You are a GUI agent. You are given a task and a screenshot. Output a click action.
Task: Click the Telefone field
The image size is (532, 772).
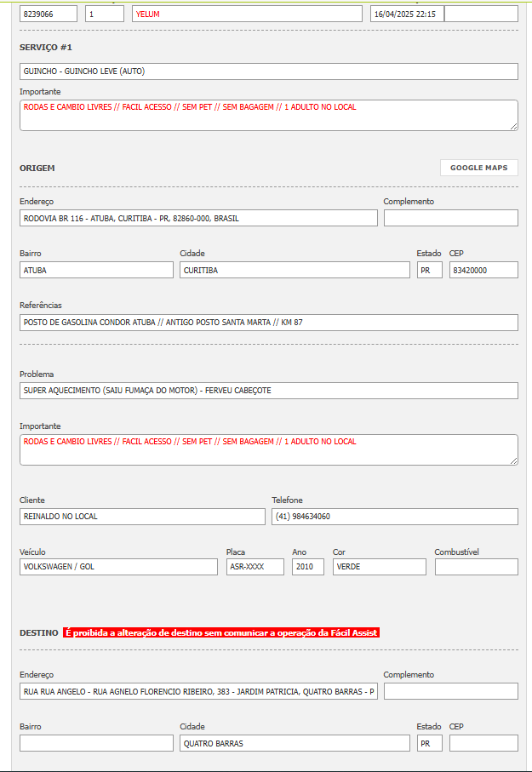point(394,517)
